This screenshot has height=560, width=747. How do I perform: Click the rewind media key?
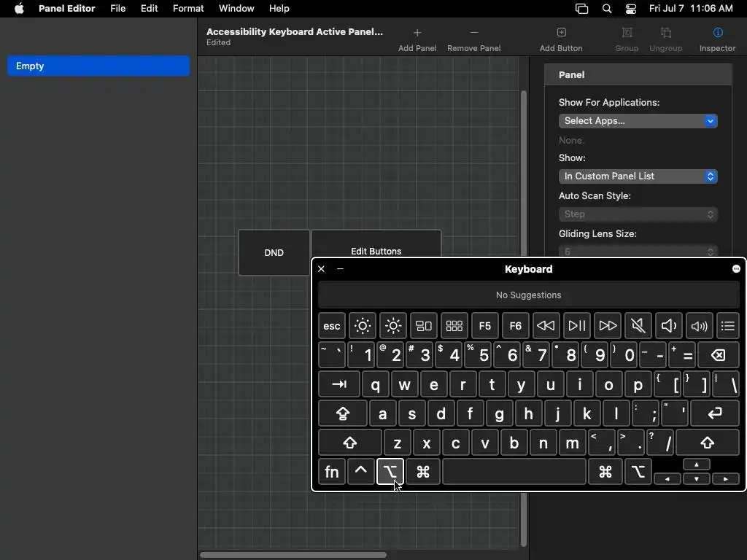(546, 326)
